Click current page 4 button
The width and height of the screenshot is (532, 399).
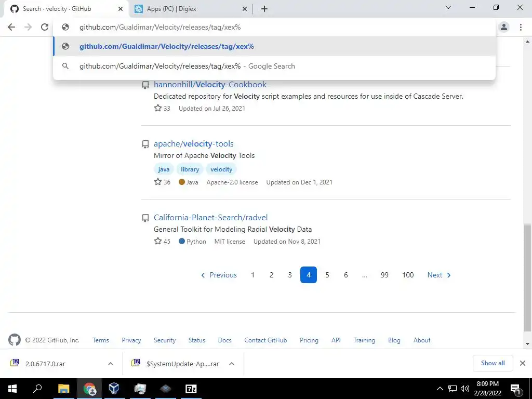(309, 275)
